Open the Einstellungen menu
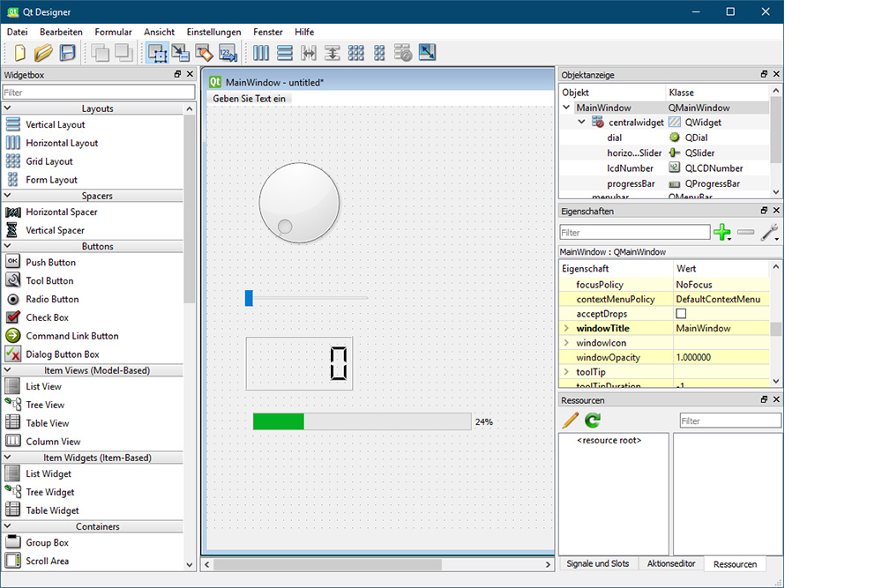 (x=213, y=32)
